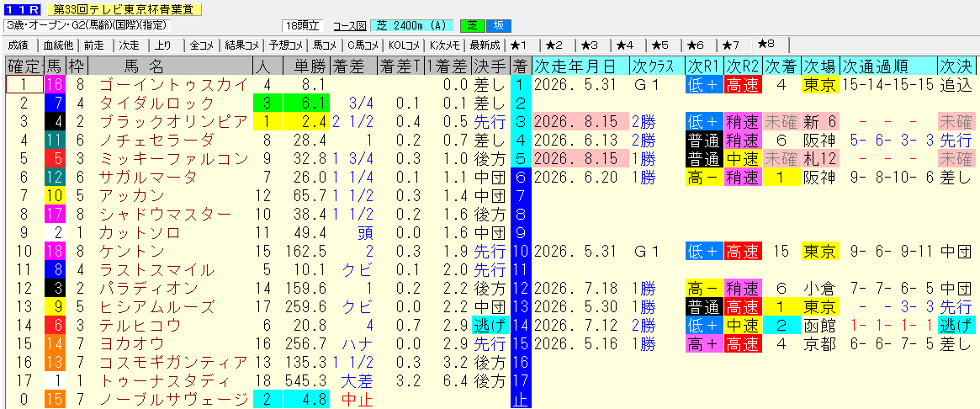This screenshot has width=980, height=409.
Task: Open the ★7 tab
Action: [x=731, y=45]
